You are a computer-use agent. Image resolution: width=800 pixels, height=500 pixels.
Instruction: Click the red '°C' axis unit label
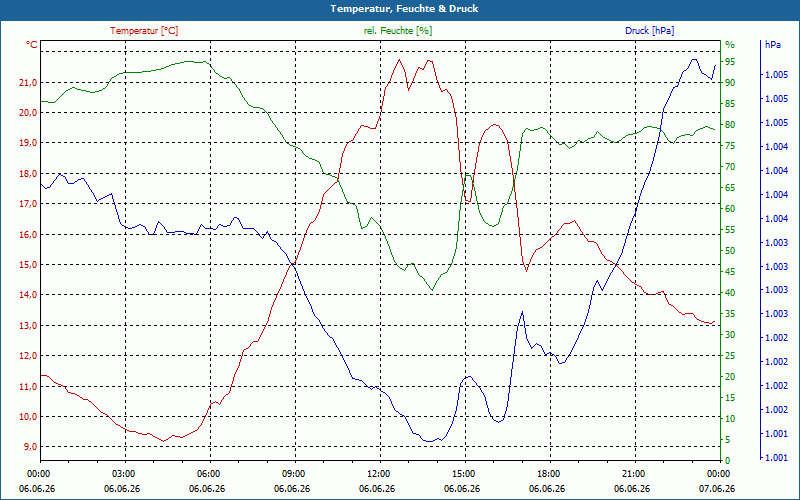(32, 45)
